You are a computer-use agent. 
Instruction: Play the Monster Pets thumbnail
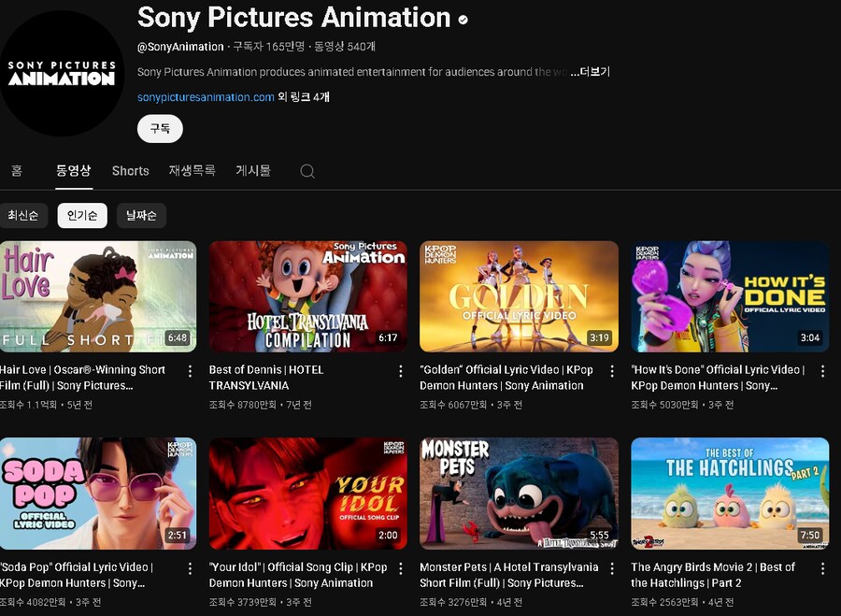[519, 494]
